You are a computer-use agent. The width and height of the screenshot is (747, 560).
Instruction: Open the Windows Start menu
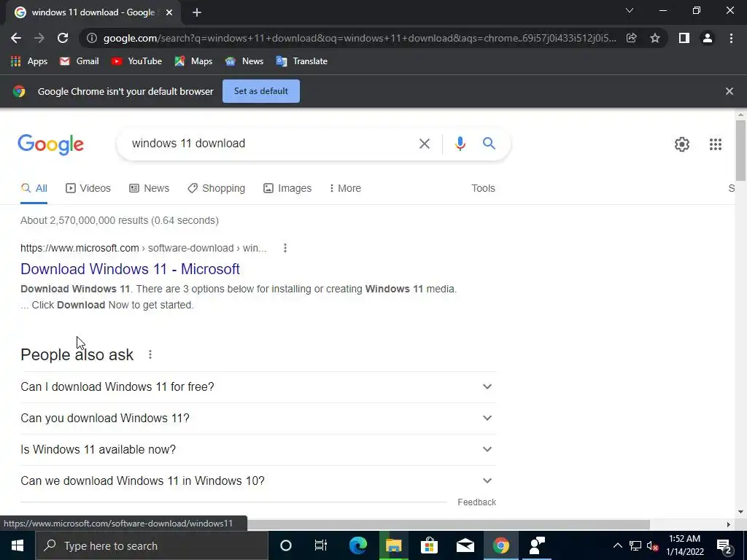18,545
